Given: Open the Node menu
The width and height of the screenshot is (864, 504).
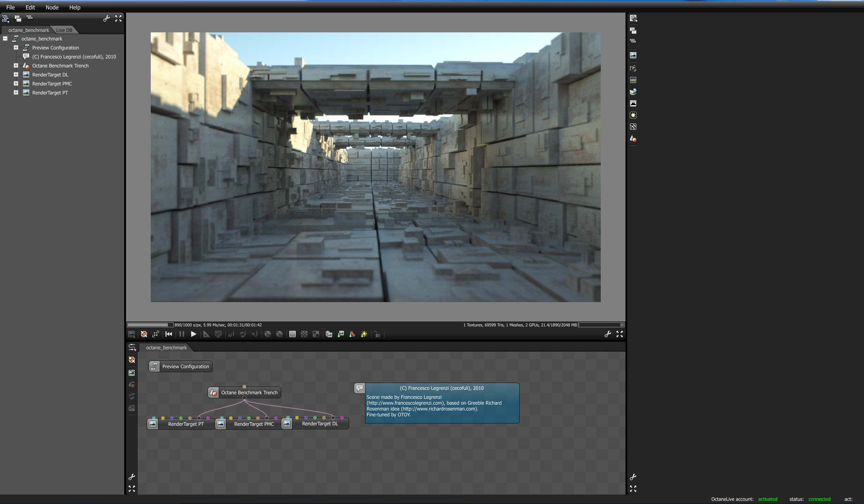Looking at the screenshot, I should 52,7.
